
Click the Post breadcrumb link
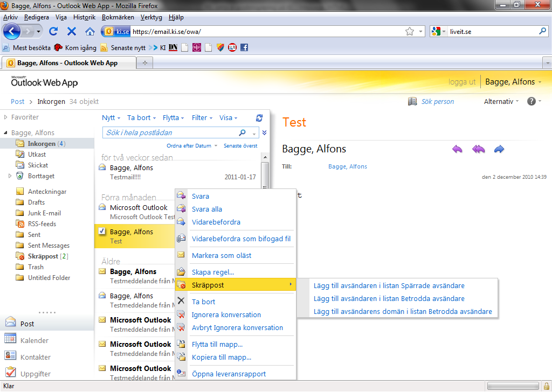tap(18, 101)
